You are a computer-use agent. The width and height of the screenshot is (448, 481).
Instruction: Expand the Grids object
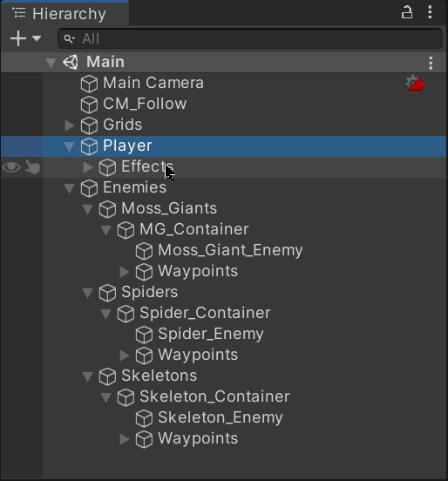coord(70,125)
